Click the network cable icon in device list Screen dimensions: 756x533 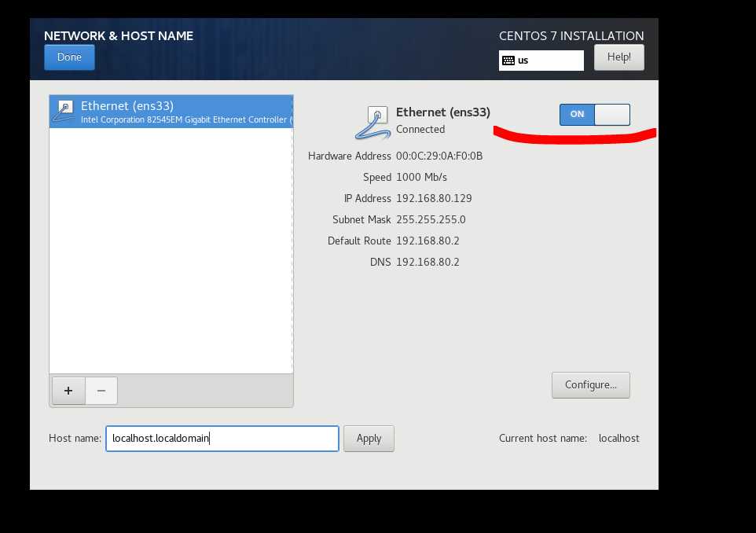(x=64, y=112)
